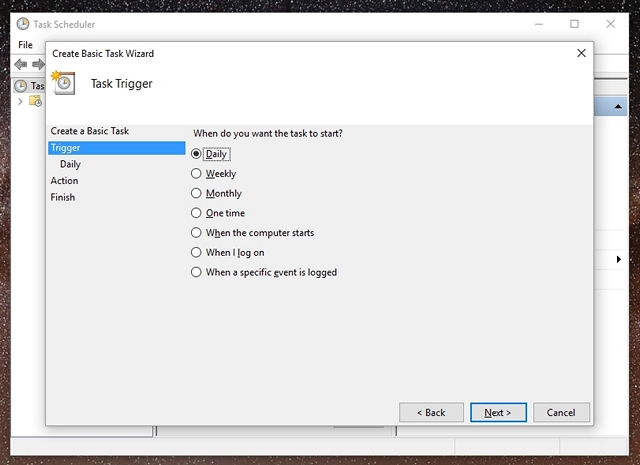Viewport: 640px width, 465px height.
Task: Expand the Task Scheduler Library tree node
Action: (20, 101)
